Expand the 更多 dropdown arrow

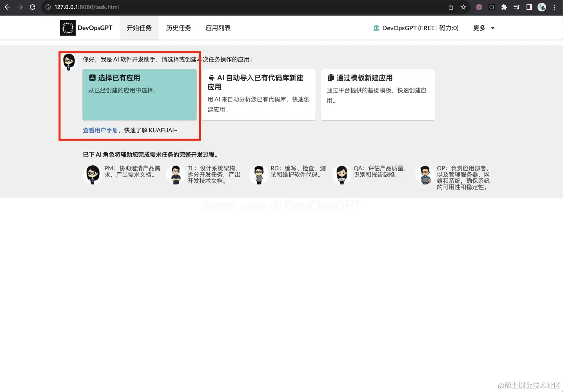493,28
